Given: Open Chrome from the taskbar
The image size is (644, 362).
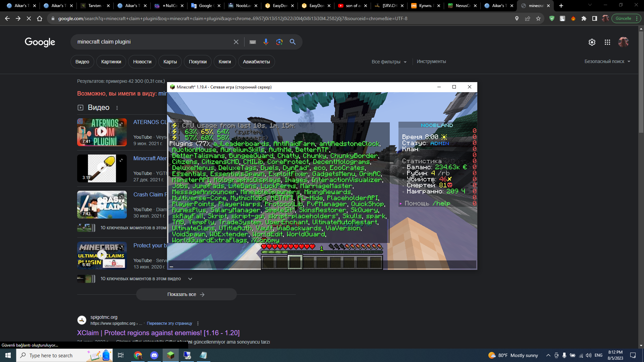Looking at the screenshot, I should coord(138,355).
